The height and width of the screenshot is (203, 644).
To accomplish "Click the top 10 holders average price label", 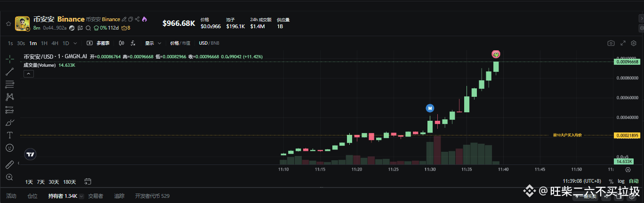I will 567,135.
